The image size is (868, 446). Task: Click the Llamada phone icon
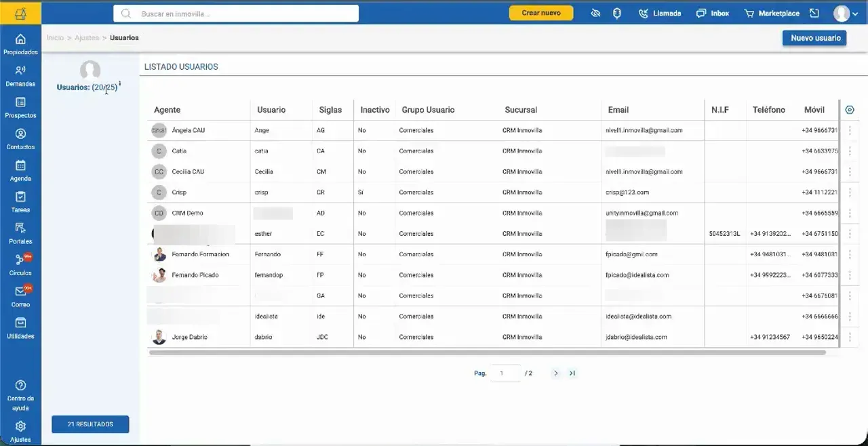pos(659,14)
